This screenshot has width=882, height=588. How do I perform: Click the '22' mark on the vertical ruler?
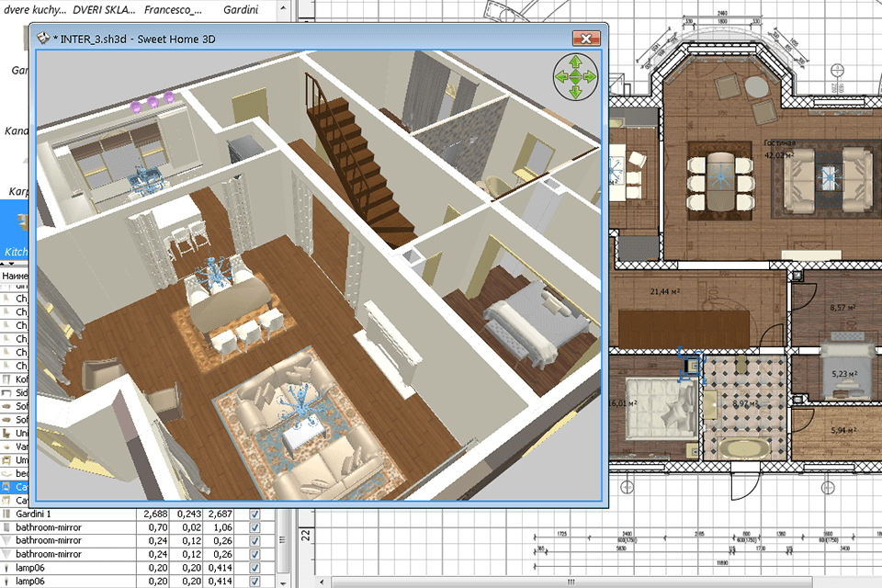coord(306,535)
